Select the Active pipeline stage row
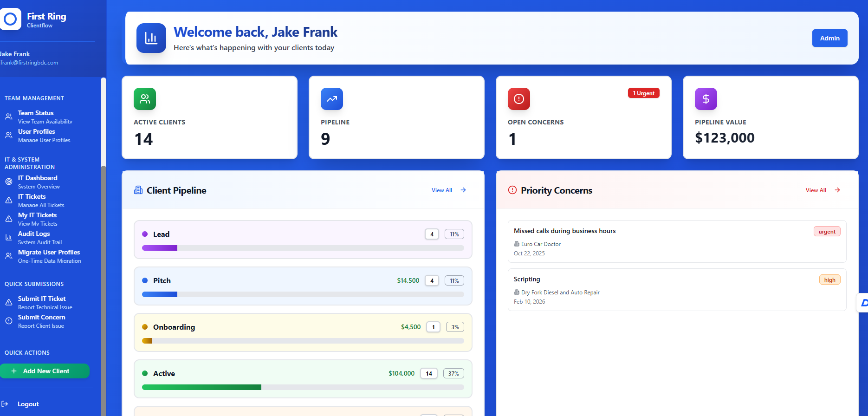 [303, 379]
